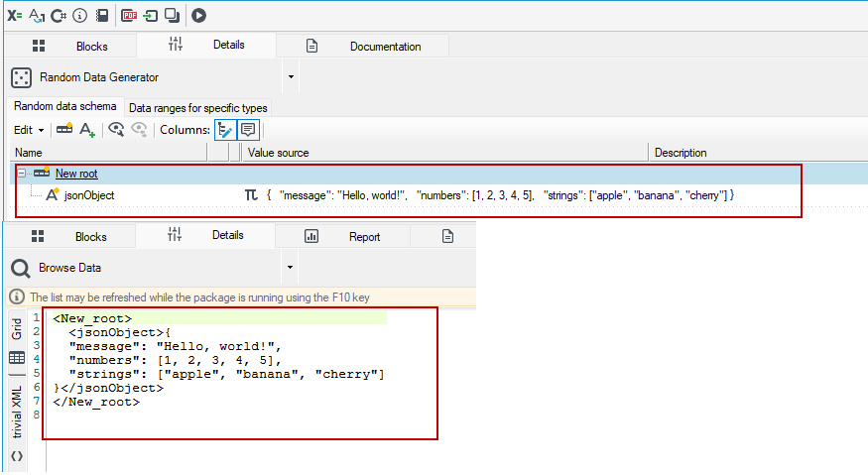Open the Random Data Generator dropdown arrow

[291, 77]
